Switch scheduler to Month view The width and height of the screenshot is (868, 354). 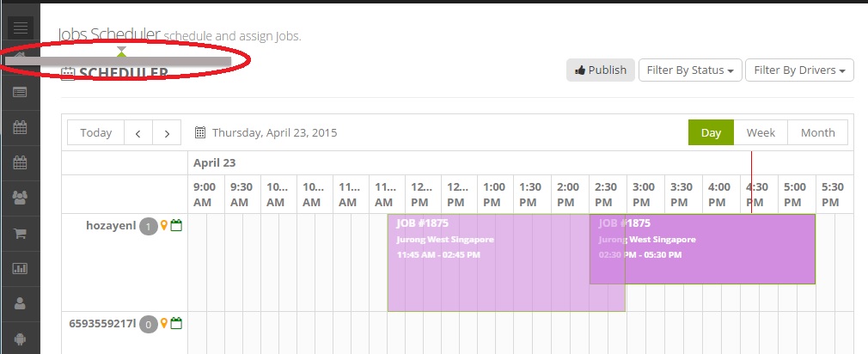(817, 132)
